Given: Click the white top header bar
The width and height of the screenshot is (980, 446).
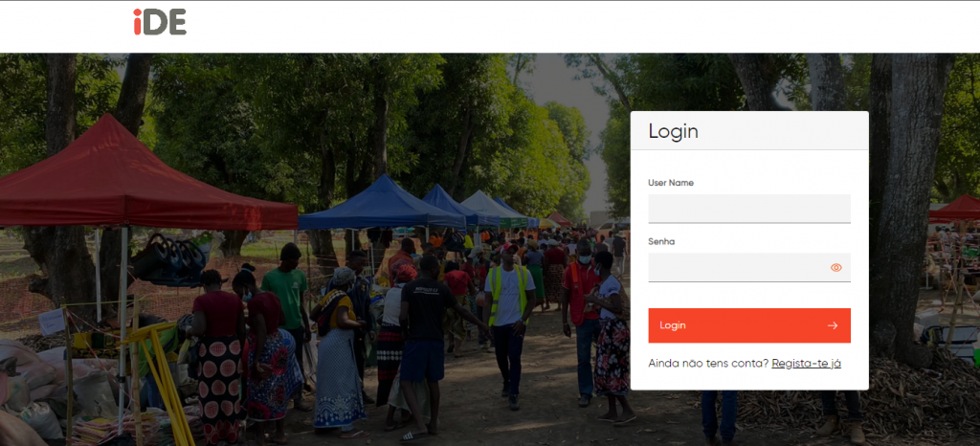Looking at the screenshot, I should click(x=490, y=27).
